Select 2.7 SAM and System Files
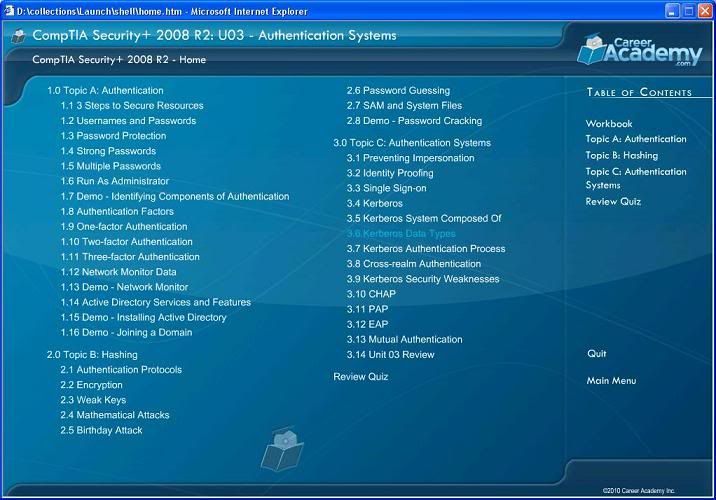This screenshot has height=500, width=716. pos(404,105)
